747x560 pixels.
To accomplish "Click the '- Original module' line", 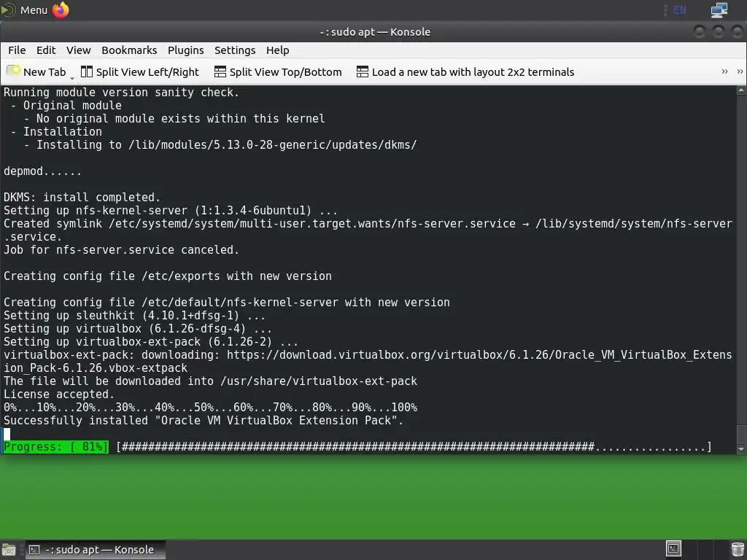I will click(66, 106).
